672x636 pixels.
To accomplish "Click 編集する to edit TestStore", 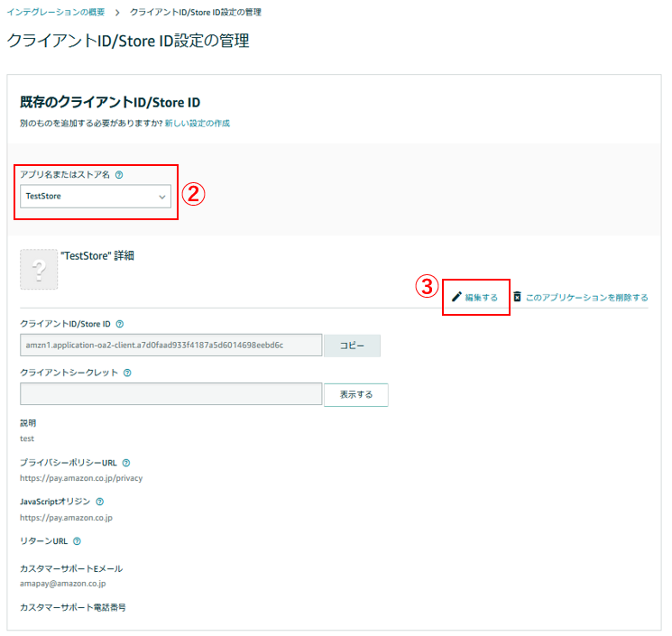I will (x=481, y=297).
